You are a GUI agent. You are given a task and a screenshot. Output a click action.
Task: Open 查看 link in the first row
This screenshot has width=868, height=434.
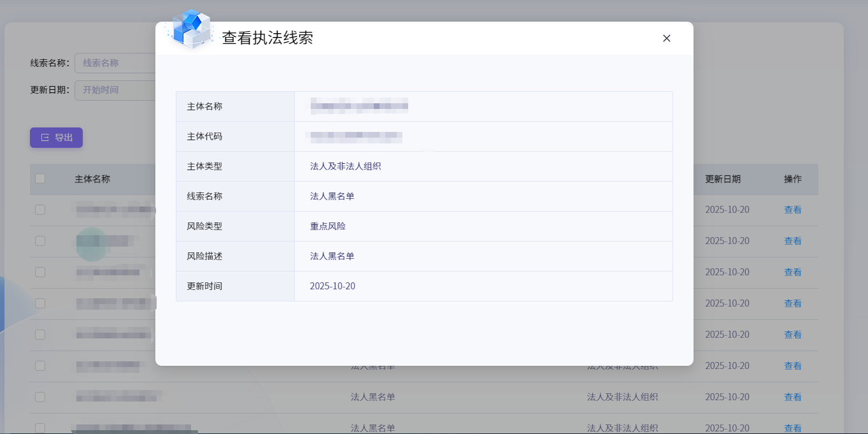[x=792, y=210]
